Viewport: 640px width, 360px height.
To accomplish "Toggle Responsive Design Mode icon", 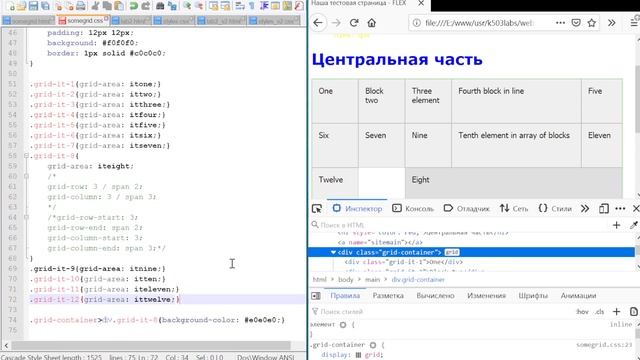I will point(604,209).
